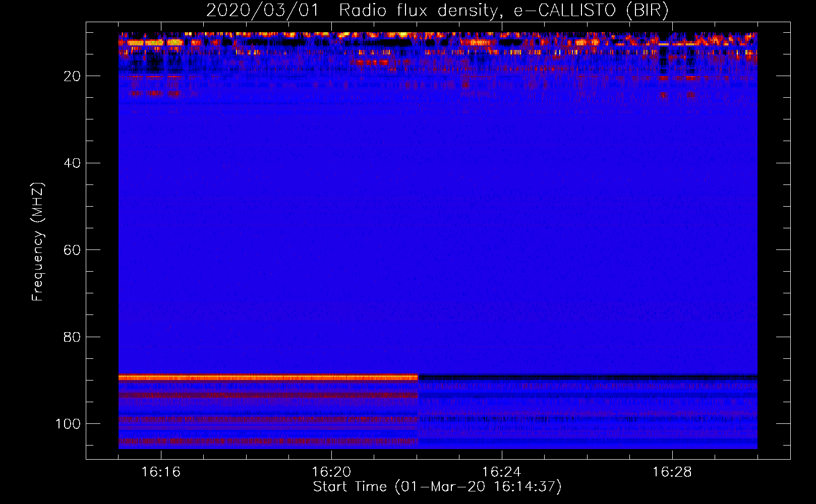The height and width of the screenshot is (504, 816).
Task: Click the 'Frequency (MHZ)' axis label
Action: 38,241
